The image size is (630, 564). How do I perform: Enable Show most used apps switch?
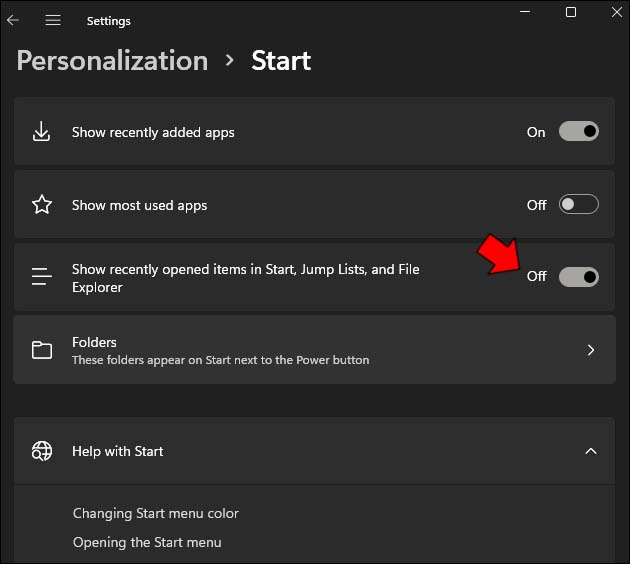(x=578, y=205)
